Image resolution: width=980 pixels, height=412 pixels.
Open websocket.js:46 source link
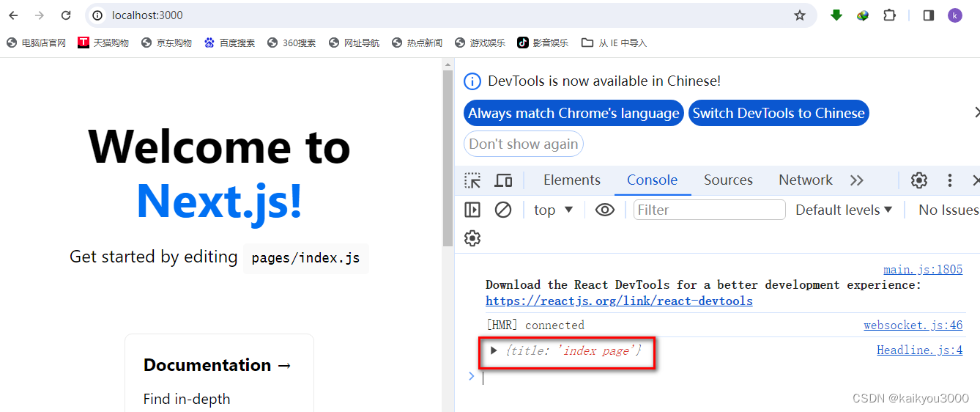click(x=913, y=325)
